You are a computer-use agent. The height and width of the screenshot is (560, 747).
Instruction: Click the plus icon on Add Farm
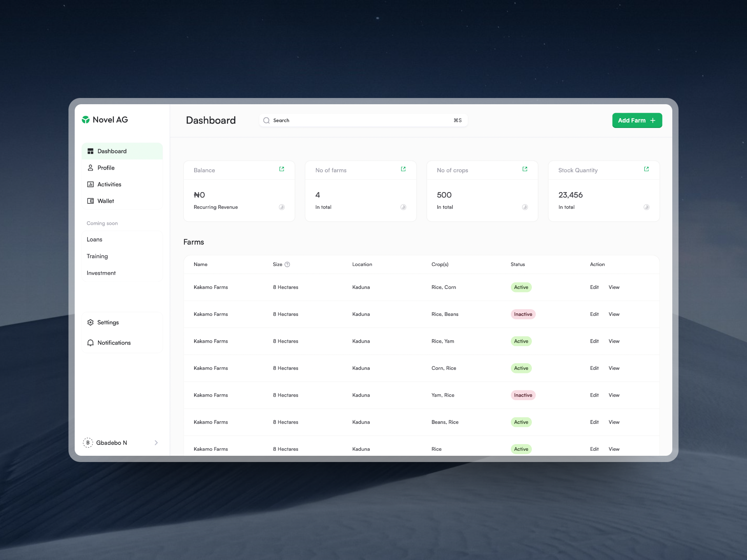653,121
